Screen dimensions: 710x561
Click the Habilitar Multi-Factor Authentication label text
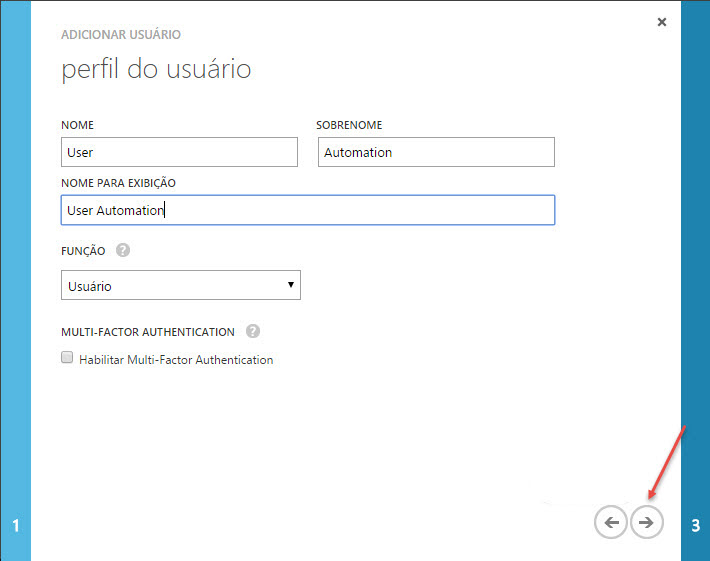tap(176, 360)
